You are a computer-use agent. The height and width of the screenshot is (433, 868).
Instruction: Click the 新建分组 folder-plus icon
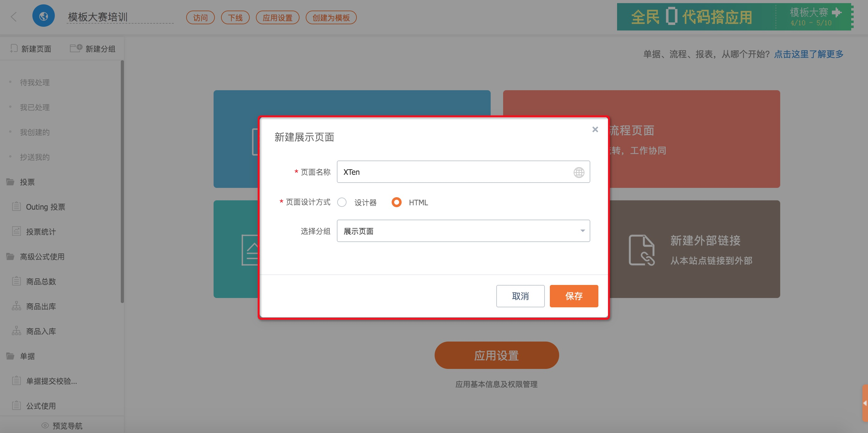(x=76, y=48)
